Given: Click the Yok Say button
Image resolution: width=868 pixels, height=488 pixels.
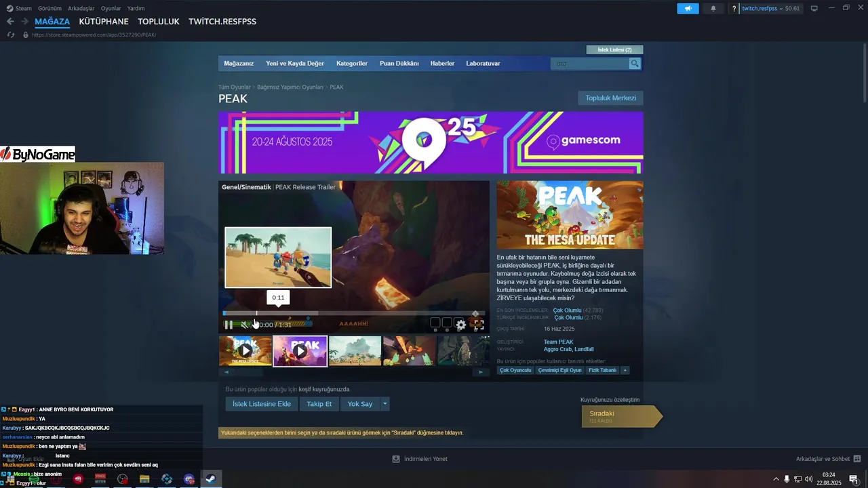Looking at the screenshot, I should click(x=360, y=404).
